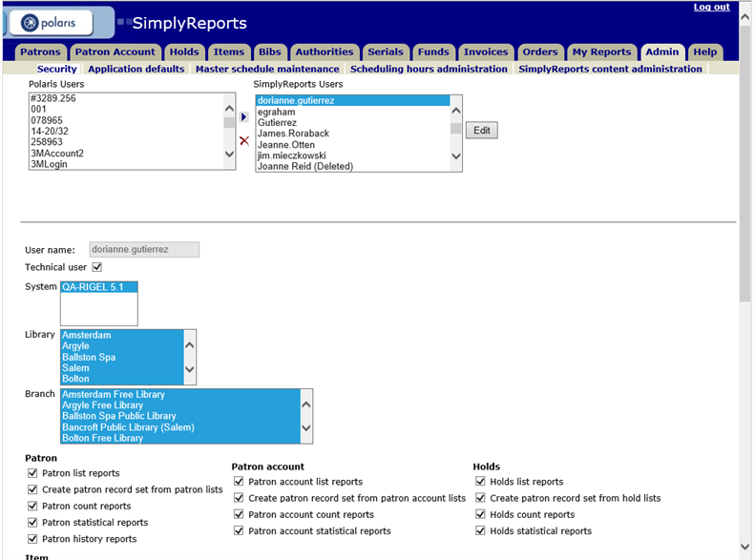Click page scrollbar down arrow

744,547
